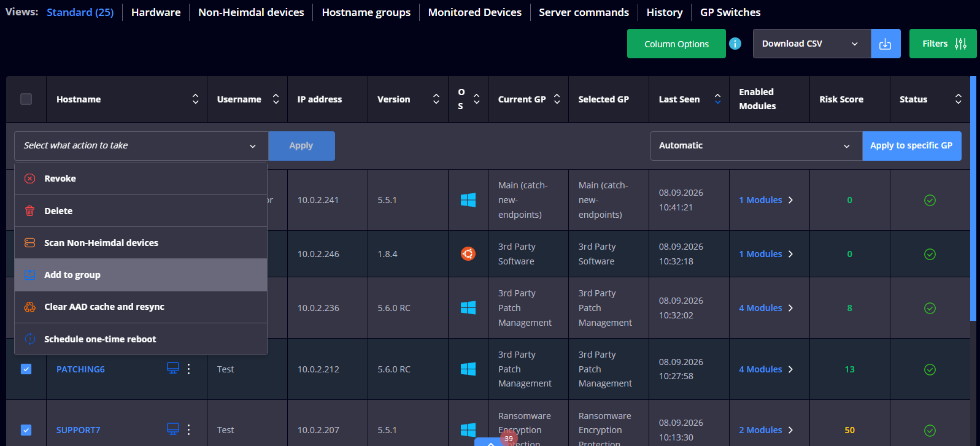The height and width of the screenshot is (446, 980).
Task: Click the sort arrows on the Current GP column
Action: coord(557,99)
